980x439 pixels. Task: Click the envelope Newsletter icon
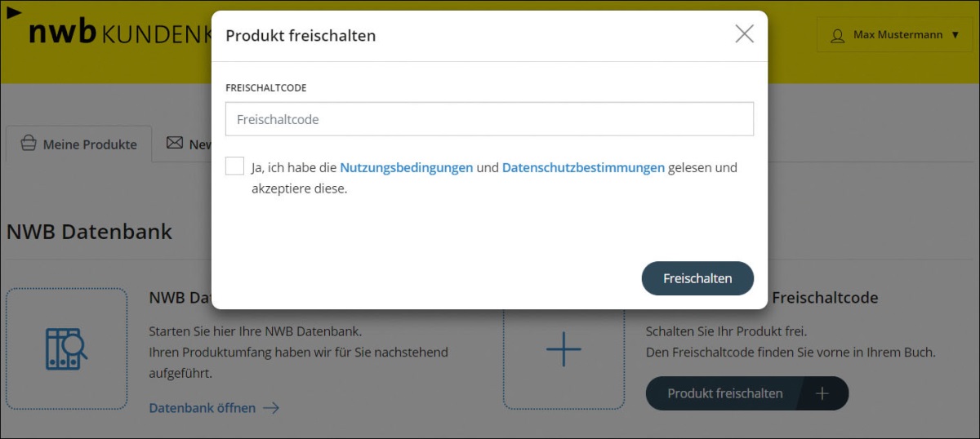(x=175, y=144)
